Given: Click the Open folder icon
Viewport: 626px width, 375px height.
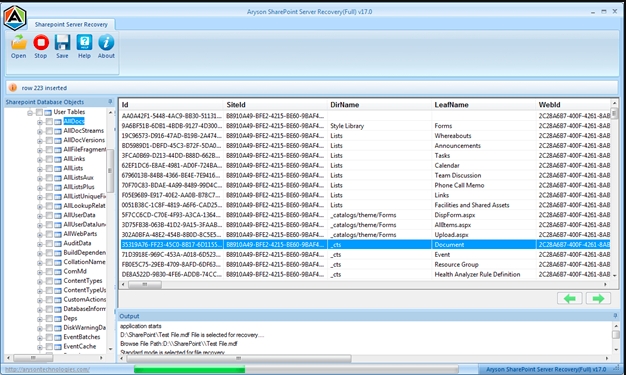Looking at the screenshot, I should (x=19, y=42).
